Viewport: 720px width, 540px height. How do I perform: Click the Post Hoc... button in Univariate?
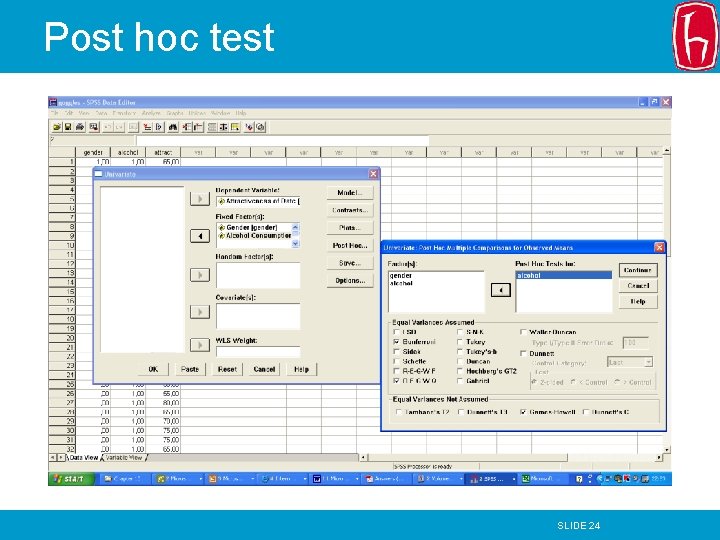click(350, 246)
